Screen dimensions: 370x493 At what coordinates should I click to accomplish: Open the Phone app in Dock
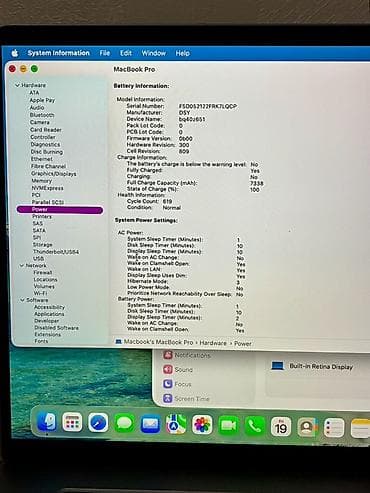pyautogui.click(x=255, y=426)
